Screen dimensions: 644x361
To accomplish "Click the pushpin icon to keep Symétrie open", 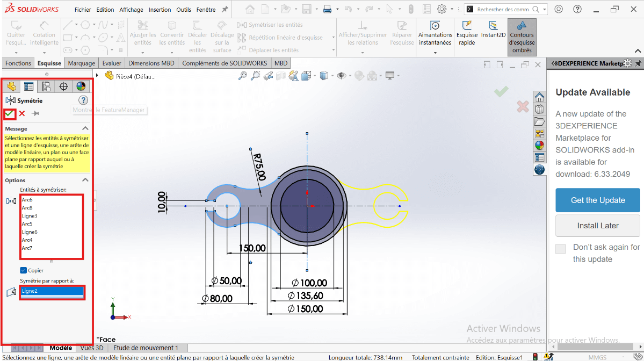I will pyautogui.click(x=35, y=113).
